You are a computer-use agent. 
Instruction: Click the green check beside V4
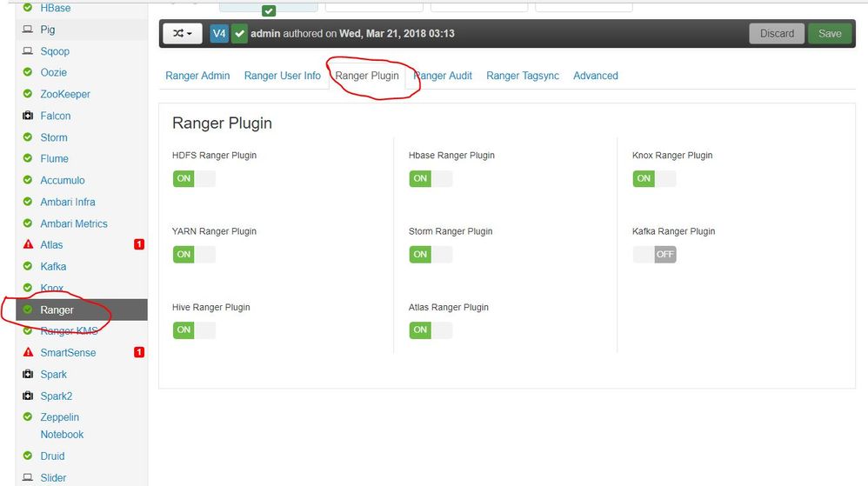point(239,34)
